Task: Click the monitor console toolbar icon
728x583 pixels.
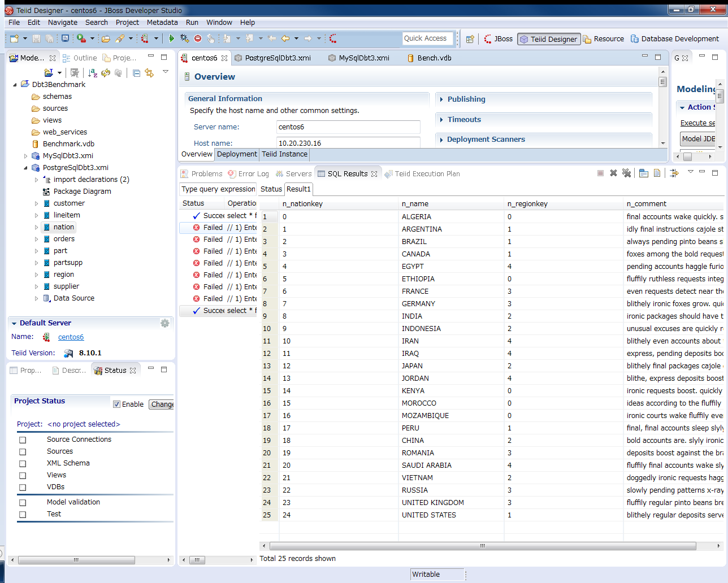Action: [65, 38]
